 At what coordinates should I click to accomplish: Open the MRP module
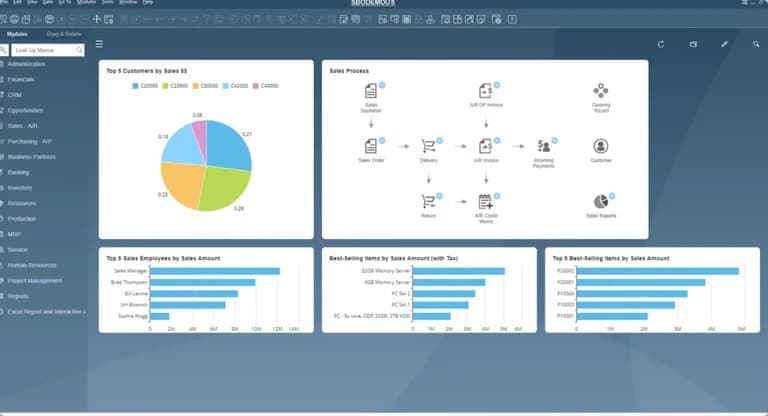14,234
